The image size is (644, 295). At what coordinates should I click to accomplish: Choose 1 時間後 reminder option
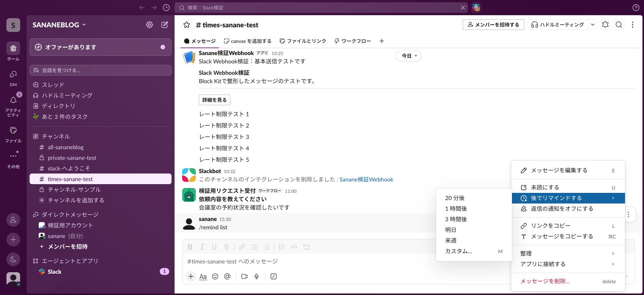[473, 208]
